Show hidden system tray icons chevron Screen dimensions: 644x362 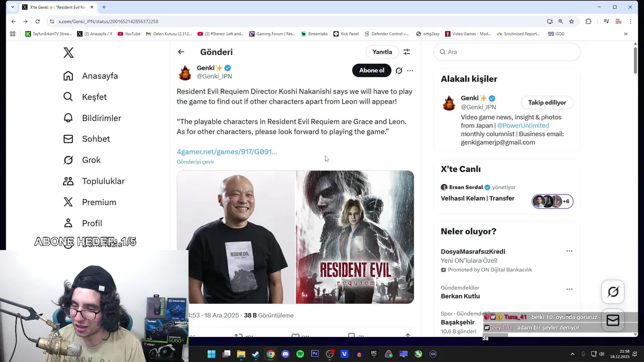pos(572,354)
